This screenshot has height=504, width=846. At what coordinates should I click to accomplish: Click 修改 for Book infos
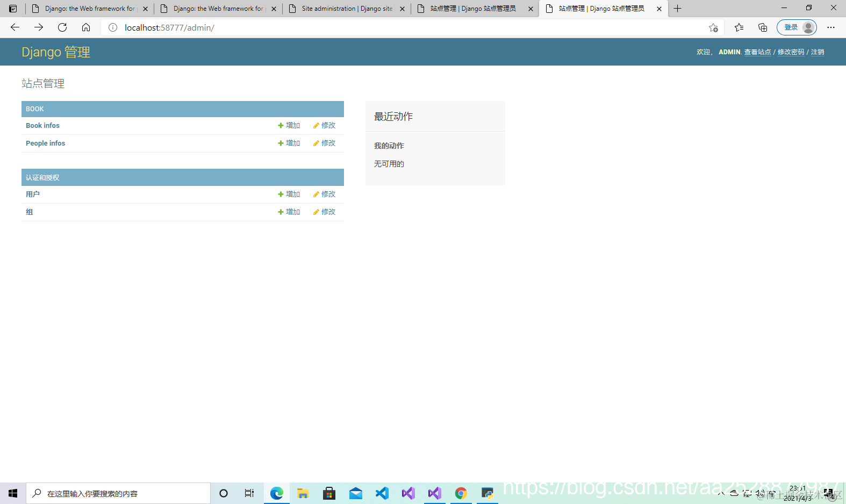(325, 126)
